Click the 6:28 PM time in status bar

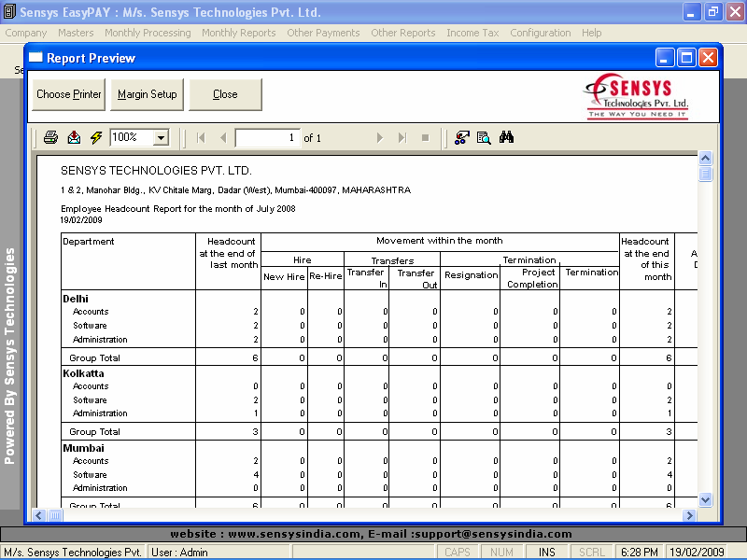tap(639, 553)
